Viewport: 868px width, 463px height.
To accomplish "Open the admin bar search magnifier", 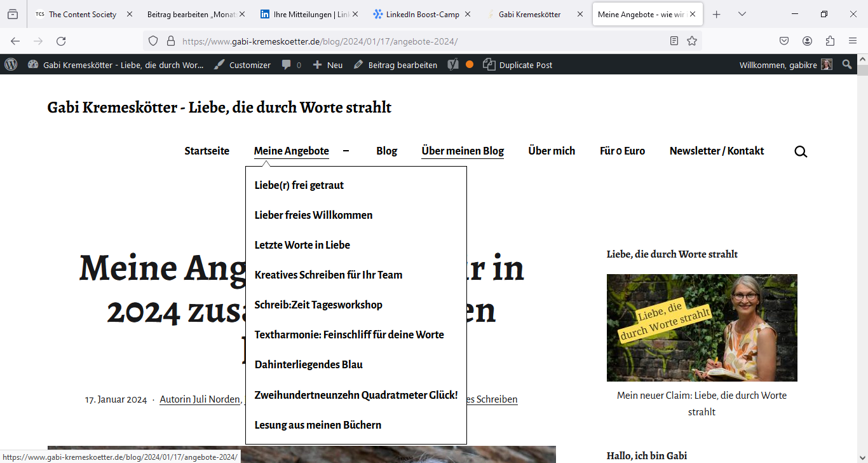I will coord(846,64).
